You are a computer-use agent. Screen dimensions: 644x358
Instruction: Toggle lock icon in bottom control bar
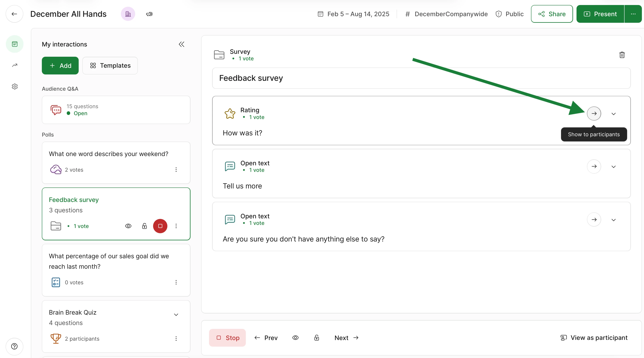(x=316, y=338)
